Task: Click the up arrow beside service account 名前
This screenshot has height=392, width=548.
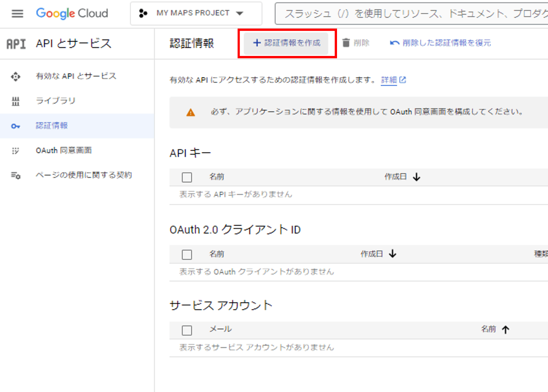Action: 506,330
